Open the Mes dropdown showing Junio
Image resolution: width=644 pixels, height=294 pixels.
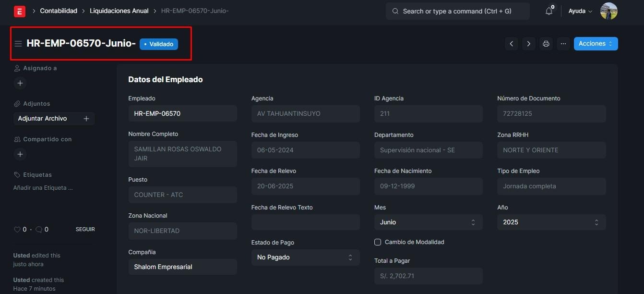[428, 222]
